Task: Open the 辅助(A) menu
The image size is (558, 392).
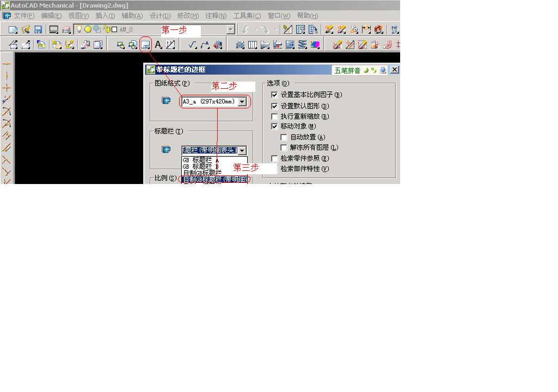Action: point(132,16)
